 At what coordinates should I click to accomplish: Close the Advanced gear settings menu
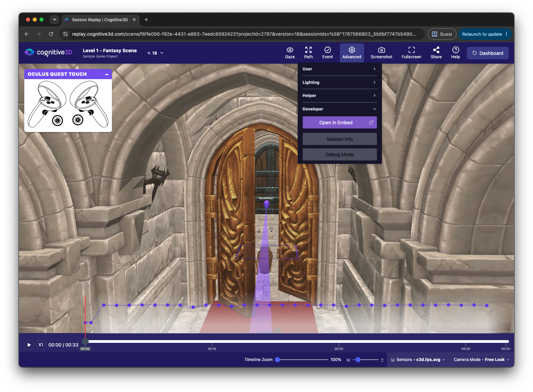coord(352,53)
